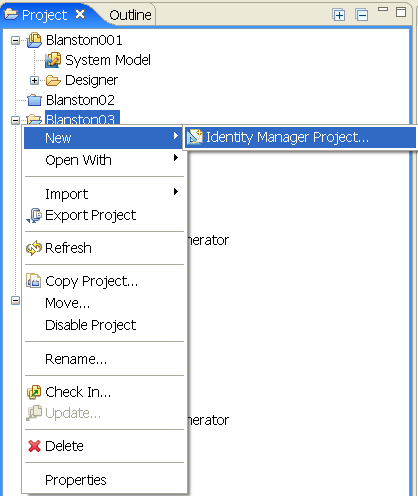The image size is (418, 496).
Task: Click the Identity Manager Project icon
Action: click(195, 137)
